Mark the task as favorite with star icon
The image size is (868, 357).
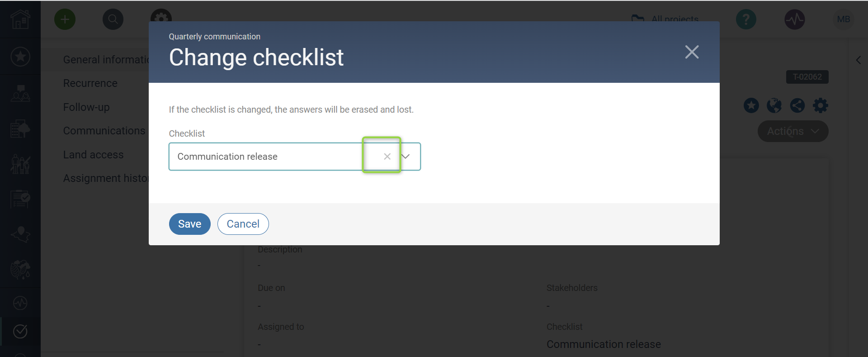tap(751, 105)
